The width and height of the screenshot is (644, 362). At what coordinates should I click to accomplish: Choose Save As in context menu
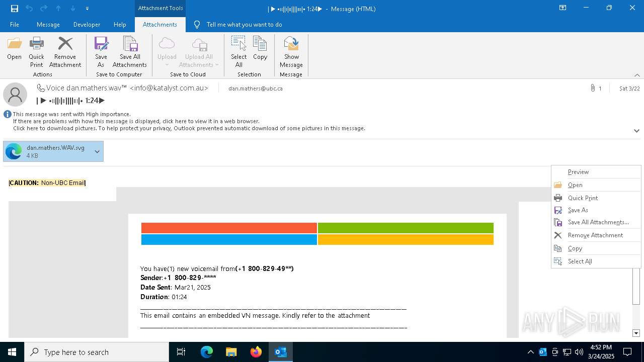pyautogui.click(x=596, y=210)
